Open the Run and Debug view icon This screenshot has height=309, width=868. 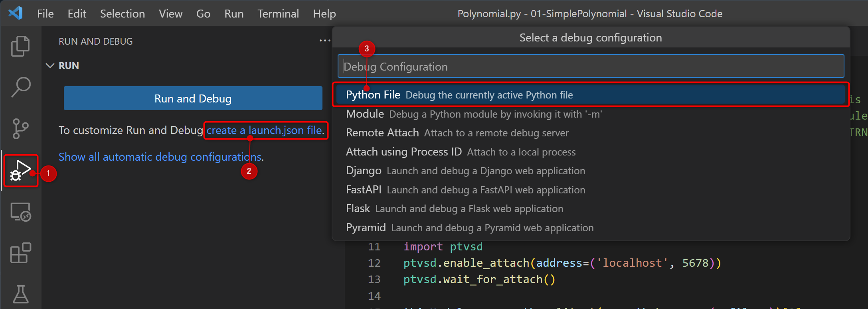pyautogui.click(x=20, y=170)
